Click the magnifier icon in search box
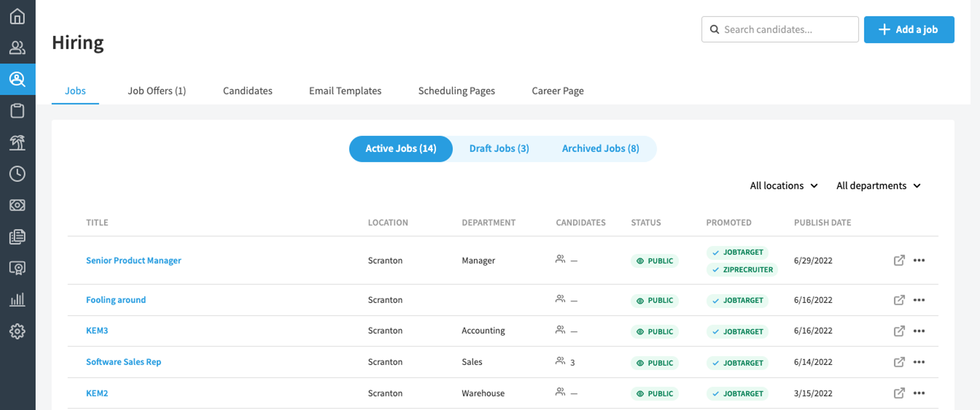Viewport: 980px width, 410px height. 715,29
